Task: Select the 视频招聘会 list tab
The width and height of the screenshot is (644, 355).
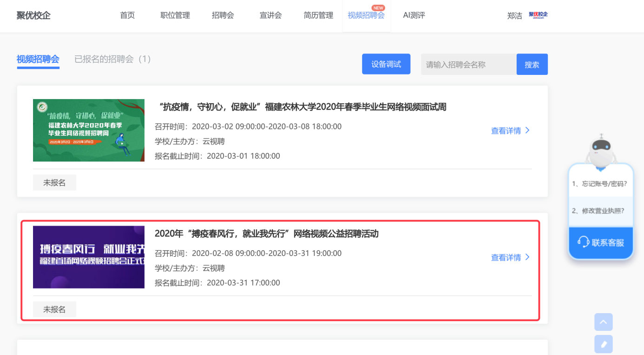Action: click(x=38, y=59)
